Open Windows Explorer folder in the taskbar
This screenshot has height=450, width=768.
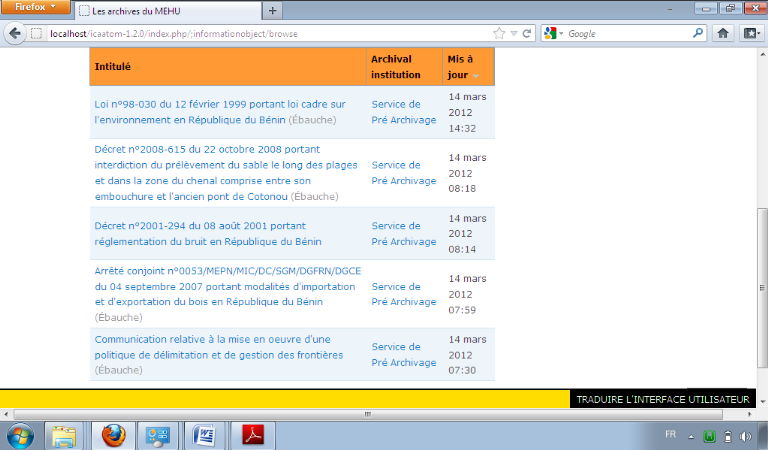64,435
